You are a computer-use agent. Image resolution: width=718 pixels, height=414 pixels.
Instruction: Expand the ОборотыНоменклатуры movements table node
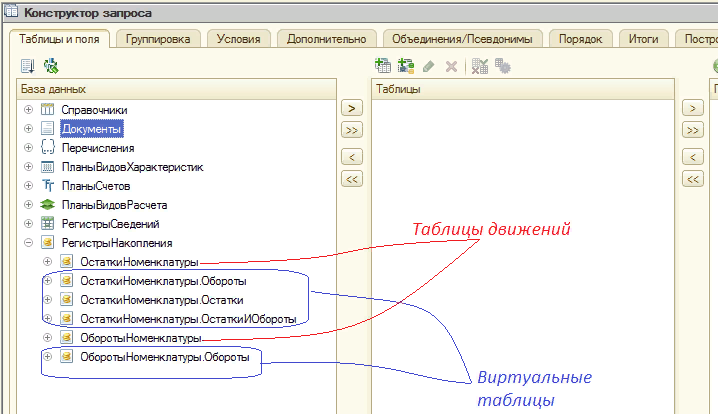(x=47, y=338)
